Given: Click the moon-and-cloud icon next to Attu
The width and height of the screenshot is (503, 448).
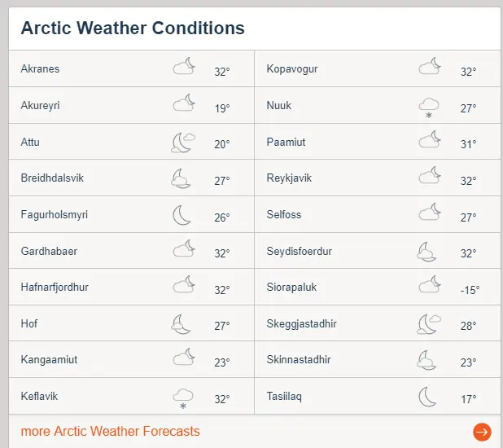Looking at the screenshot, I should [x=183, y=143].
